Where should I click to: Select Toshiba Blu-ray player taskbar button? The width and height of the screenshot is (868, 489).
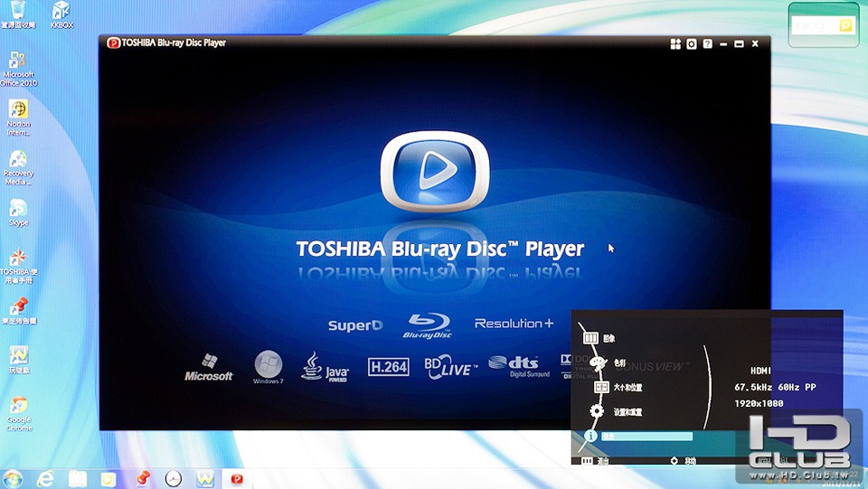click(237, 478)
